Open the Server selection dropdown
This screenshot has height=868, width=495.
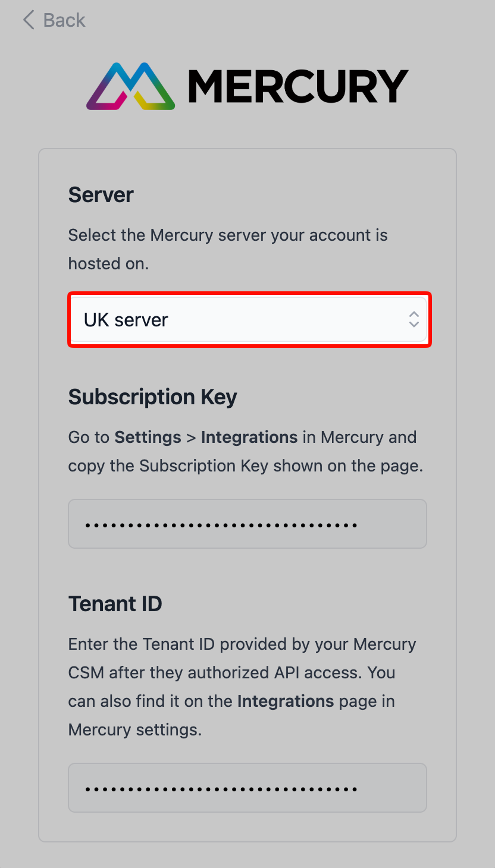249,320
